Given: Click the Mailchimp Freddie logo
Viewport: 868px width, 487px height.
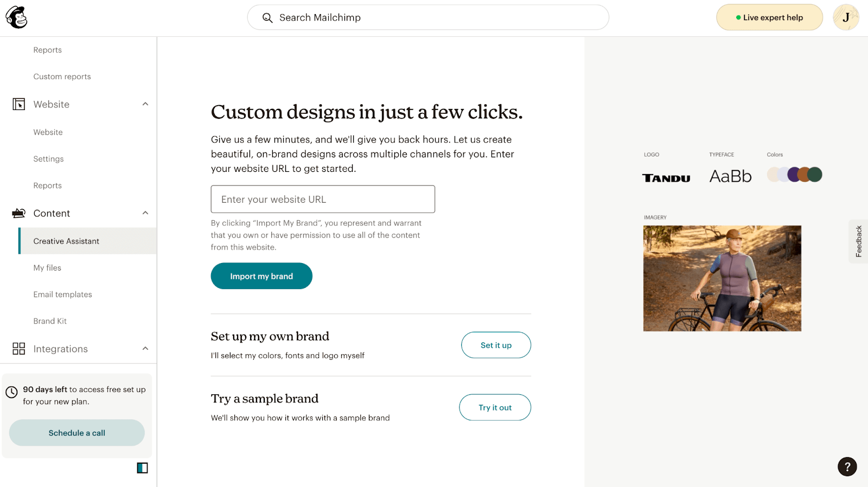Looking at the screenshot, I should [16, 17].
